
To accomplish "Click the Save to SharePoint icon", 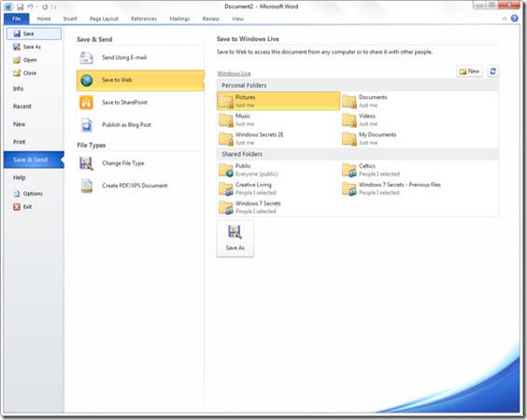I will click(x=86, y=103).
